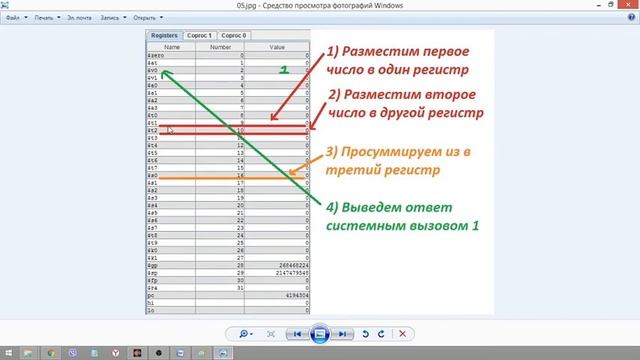Go to the next photo

[x=342, y=334]
